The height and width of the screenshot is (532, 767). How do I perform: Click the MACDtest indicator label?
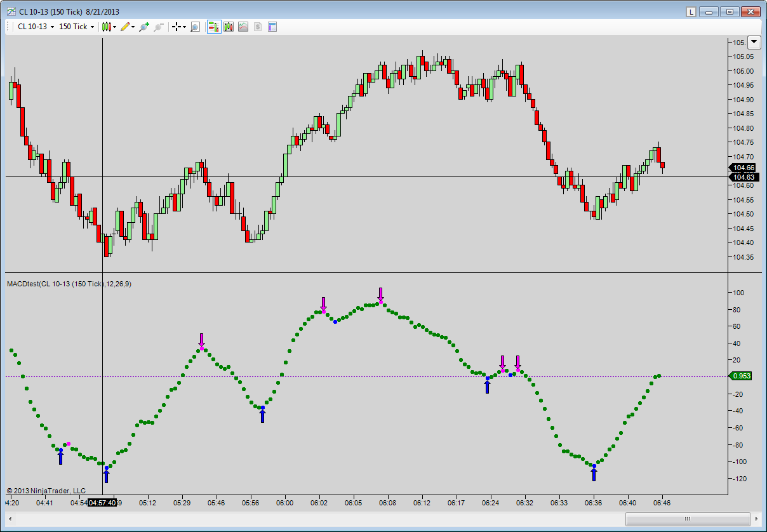tap(69, 284)
